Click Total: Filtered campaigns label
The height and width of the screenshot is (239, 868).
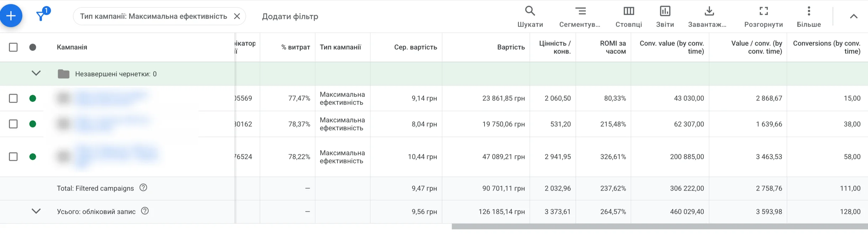(x=95, y=188)
